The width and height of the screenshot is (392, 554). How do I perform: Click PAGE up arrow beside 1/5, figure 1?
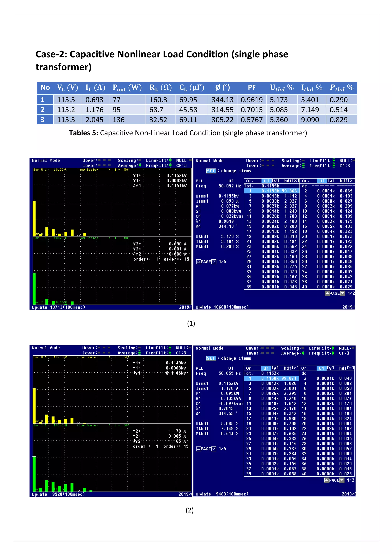coord(198,262)
